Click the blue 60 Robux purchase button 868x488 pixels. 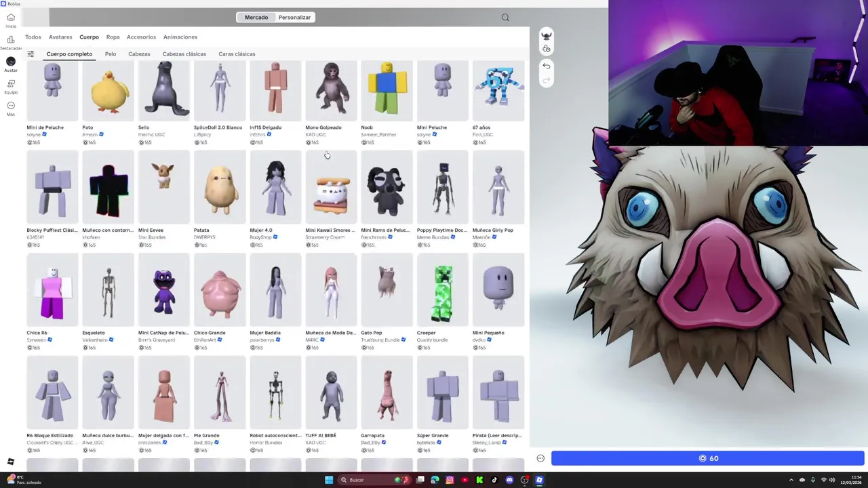(708, 458)
